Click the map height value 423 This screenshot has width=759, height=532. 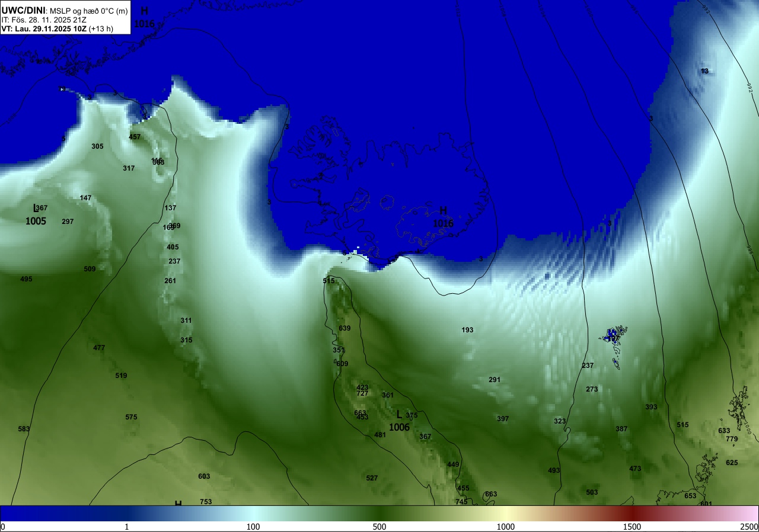pos(362,388)
